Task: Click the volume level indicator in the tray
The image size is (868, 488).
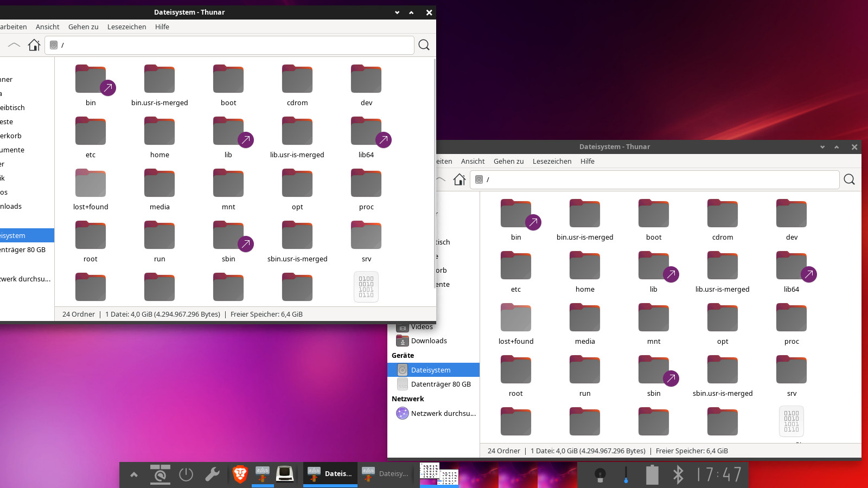Action: tap(626, 474)
